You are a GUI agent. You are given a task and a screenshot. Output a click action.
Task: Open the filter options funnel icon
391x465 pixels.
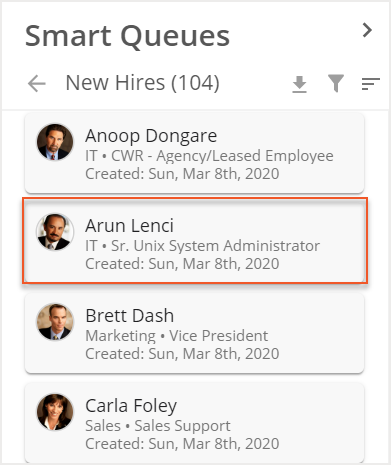(x=336, y=83)
